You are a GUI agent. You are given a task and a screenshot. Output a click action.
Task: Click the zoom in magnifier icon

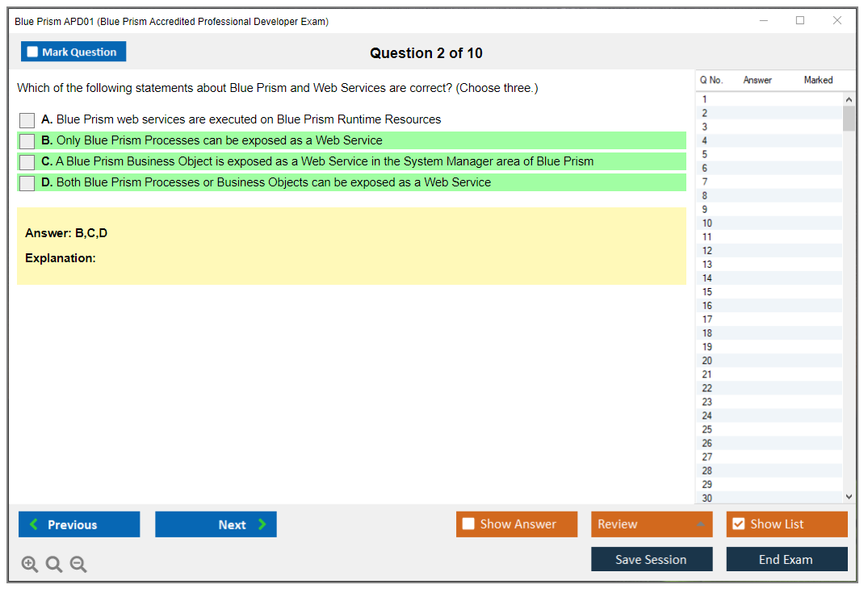30,565
